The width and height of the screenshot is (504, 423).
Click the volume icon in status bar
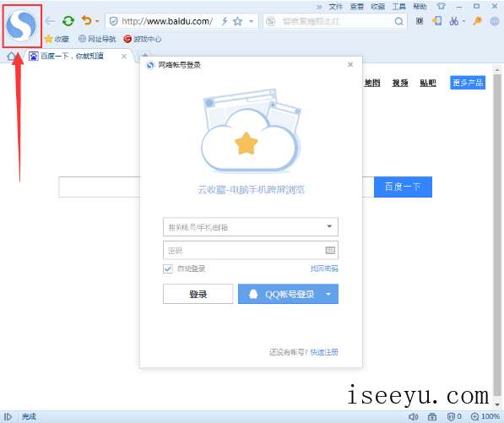coord(414,417)
